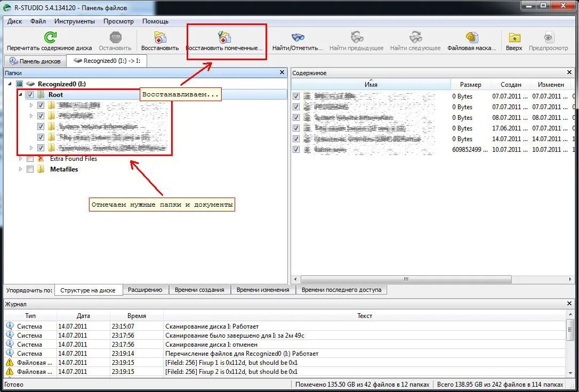Viewport: 579px width, 392px height.
Task: Sort by Структуре на диске
Action: [x=87, y=290]
